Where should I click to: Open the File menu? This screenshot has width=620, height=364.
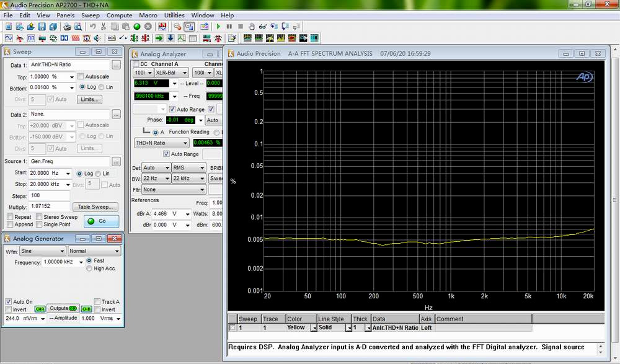[x=8, y=15]
